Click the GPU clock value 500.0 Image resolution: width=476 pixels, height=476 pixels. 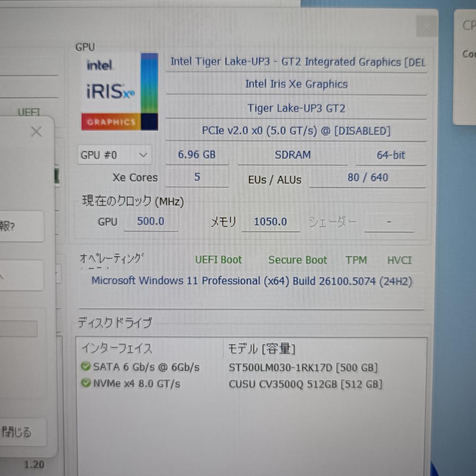pyautogui.click(x=151, y=221)
